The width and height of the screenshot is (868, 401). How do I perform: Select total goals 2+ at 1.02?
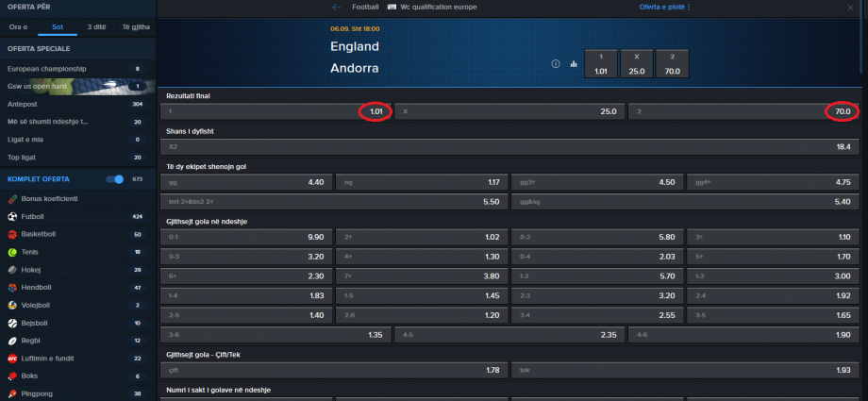[x=422, y=237]
